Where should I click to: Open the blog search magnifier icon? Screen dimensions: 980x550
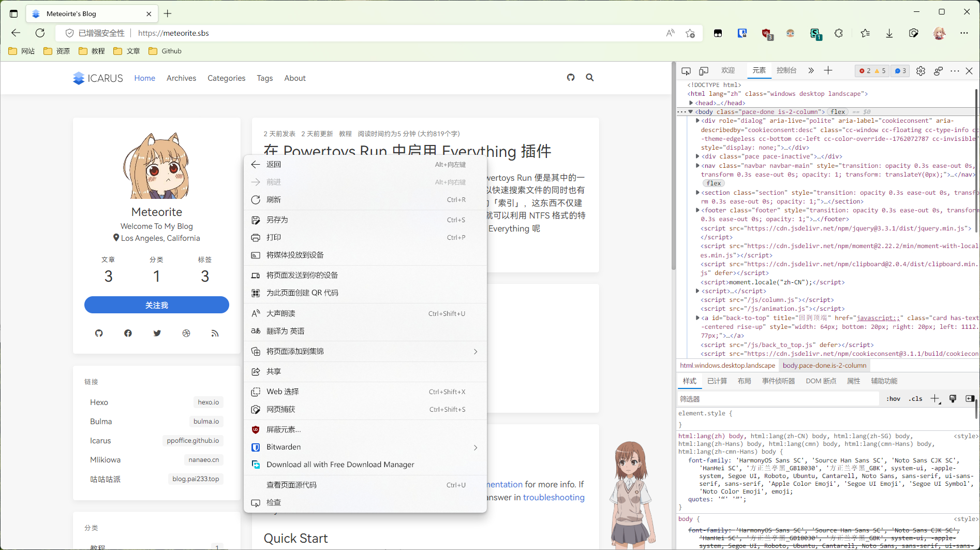pyautogui.click(x=589, y=78)
